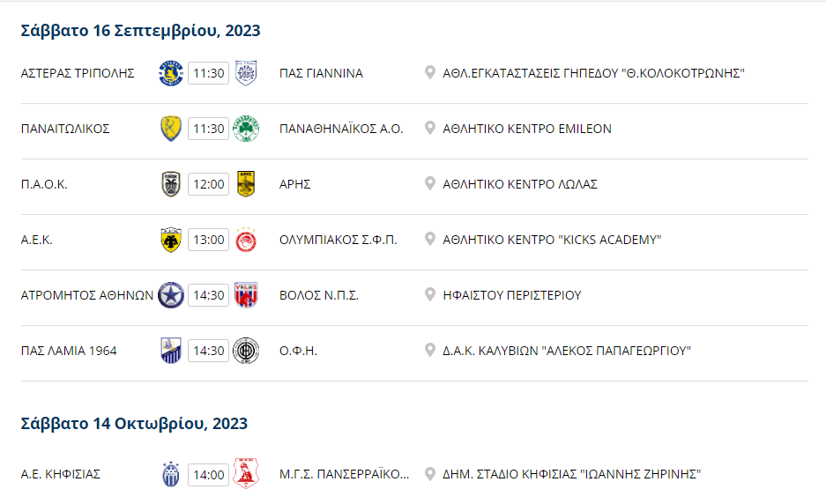Image resolution: width=826 pixels, height=504 pixels.
Task: Open the 13:00 Α.Ε.Κ. vs Olympiacos match
Action: click(x=209, y=240)
